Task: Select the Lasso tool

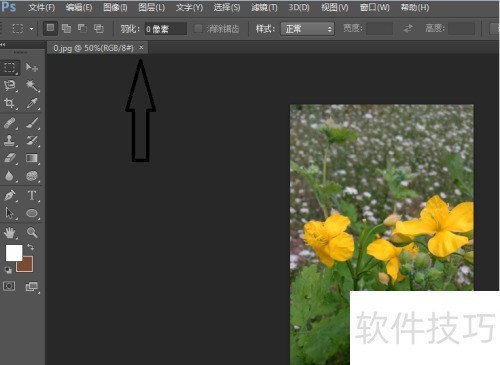Action: [x=10, y=85]
